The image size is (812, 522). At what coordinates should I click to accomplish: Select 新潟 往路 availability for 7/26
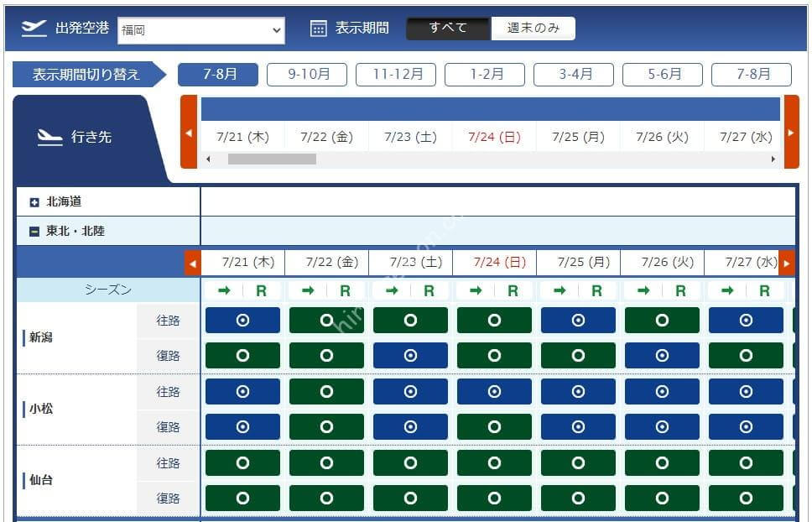point(662,320)
